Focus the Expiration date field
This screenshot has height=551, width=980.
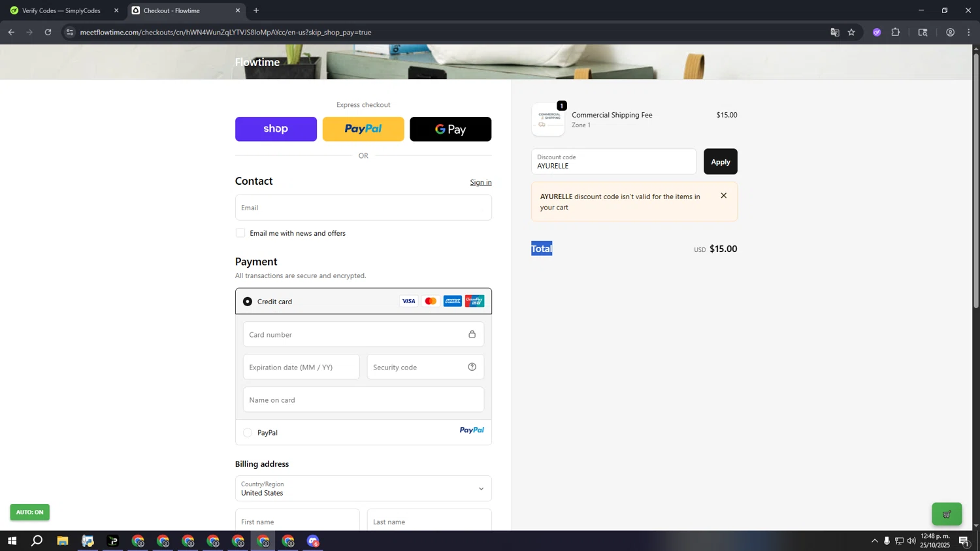pyautogui.click(x=301, y=367)
